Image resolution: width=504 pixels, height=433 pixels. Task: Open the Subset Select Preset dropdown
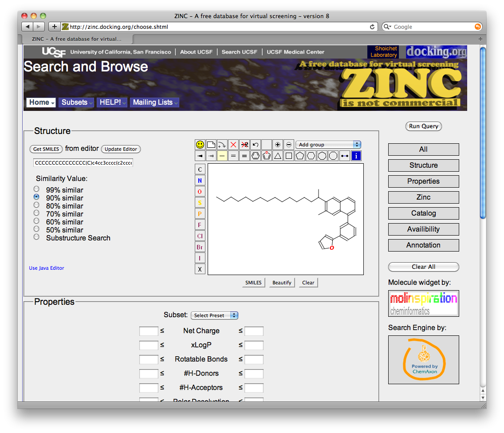(x=214, y=315)
